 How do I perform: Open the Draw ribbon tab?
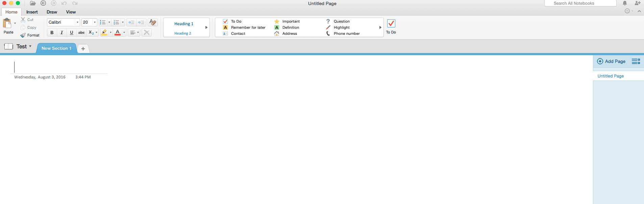pos(52,12)
